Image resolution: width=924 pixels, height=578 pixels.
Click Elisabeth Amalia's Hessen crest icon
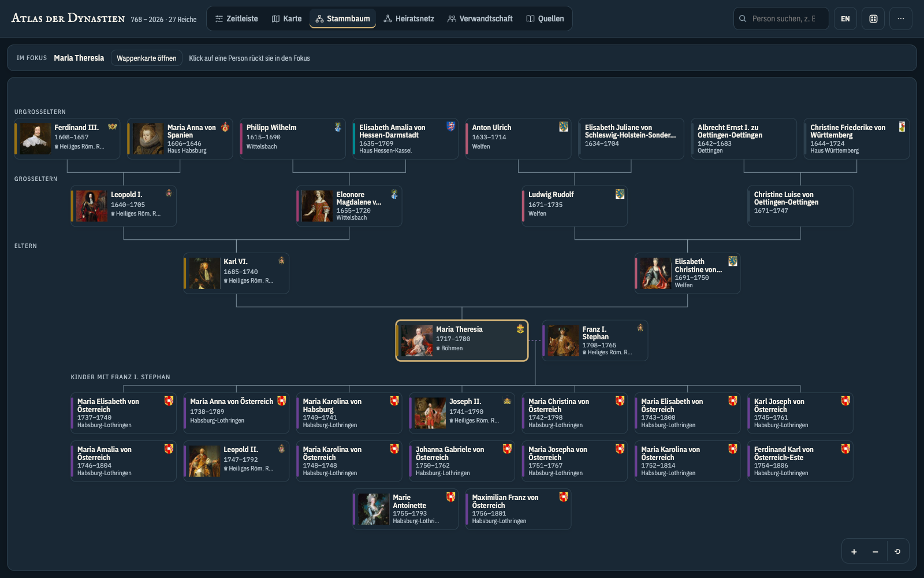(x=450, y=126)
